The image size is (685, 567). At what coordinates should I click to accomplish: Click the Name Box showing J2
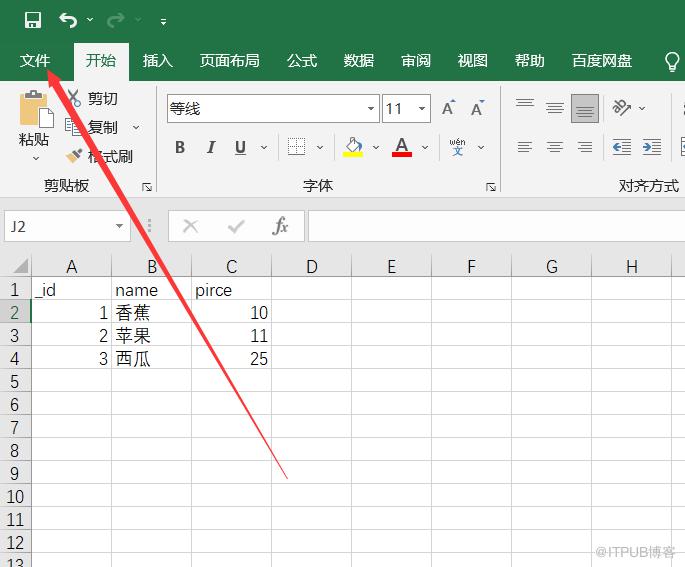coord(58,226)
